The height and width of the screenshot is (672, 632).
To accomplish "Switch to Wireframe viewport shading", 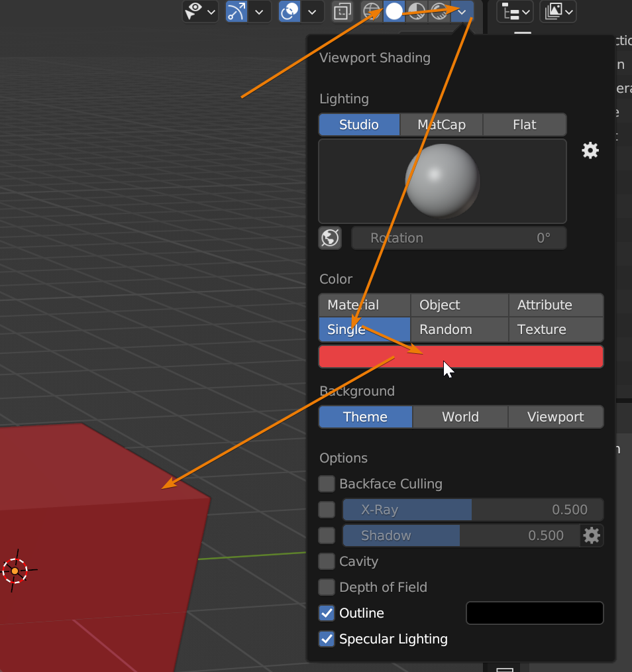I will pos(372,11).
